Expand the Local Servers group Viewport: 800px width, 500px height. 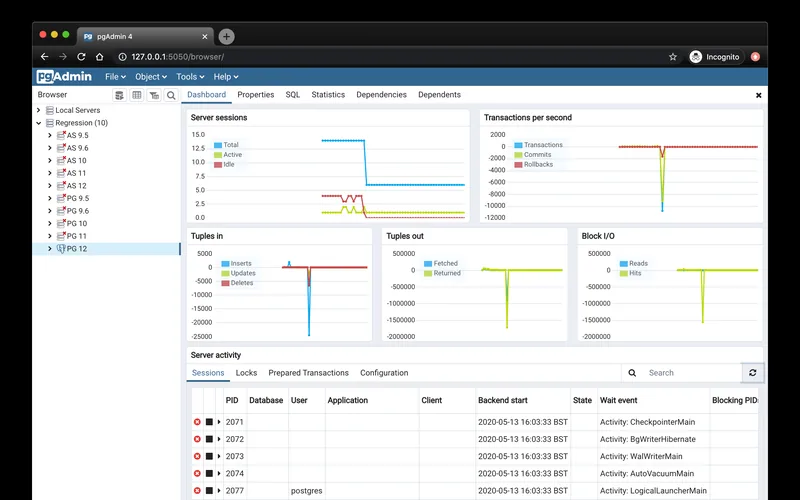pyautogui.click(x=38, y=110)
